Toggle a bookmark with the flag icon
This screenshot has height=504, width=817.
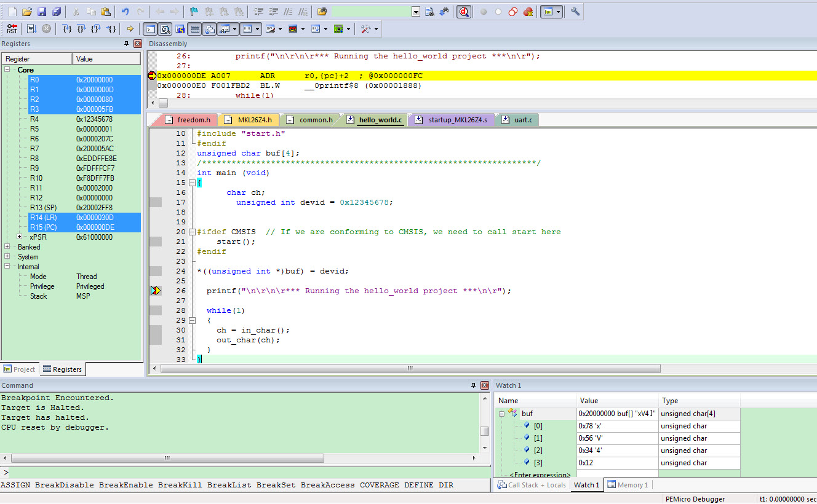tap(194, 12)
